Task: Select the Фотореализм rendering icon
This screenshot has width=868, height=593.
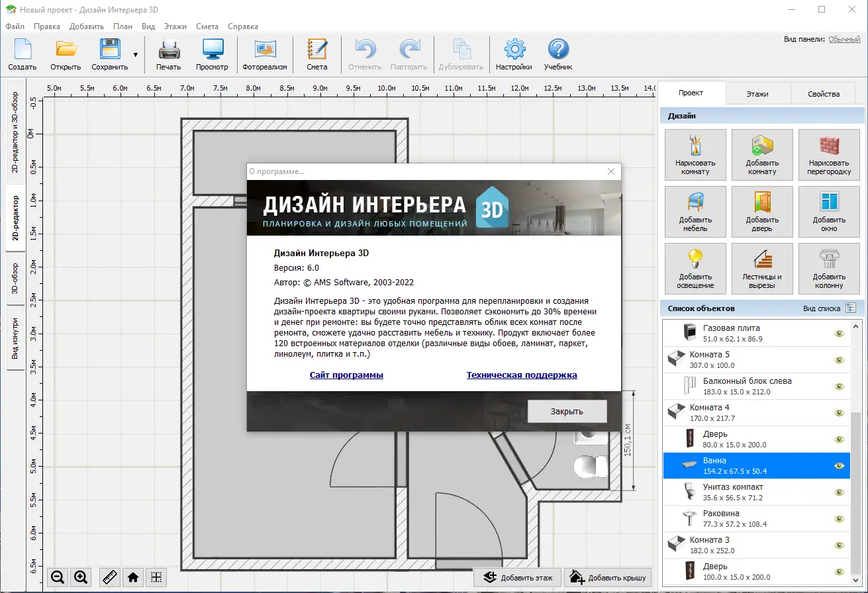Action: coord(264,53)
